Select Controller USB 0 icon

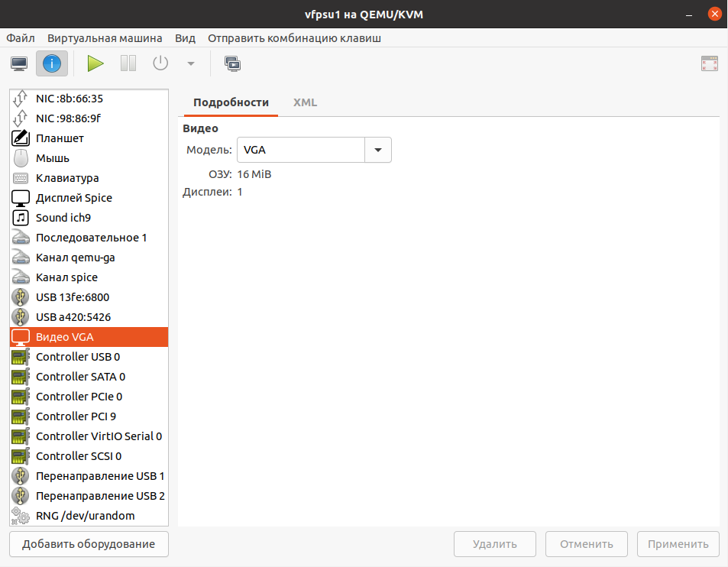[x=21, y=357]
